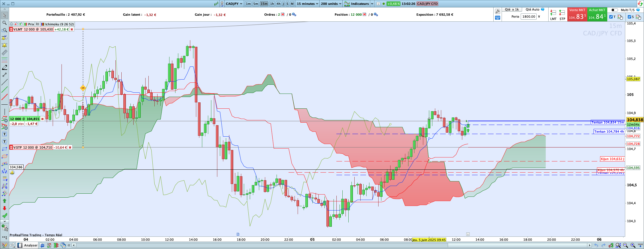Expand the 200 unités dropdown

point(331,4)
